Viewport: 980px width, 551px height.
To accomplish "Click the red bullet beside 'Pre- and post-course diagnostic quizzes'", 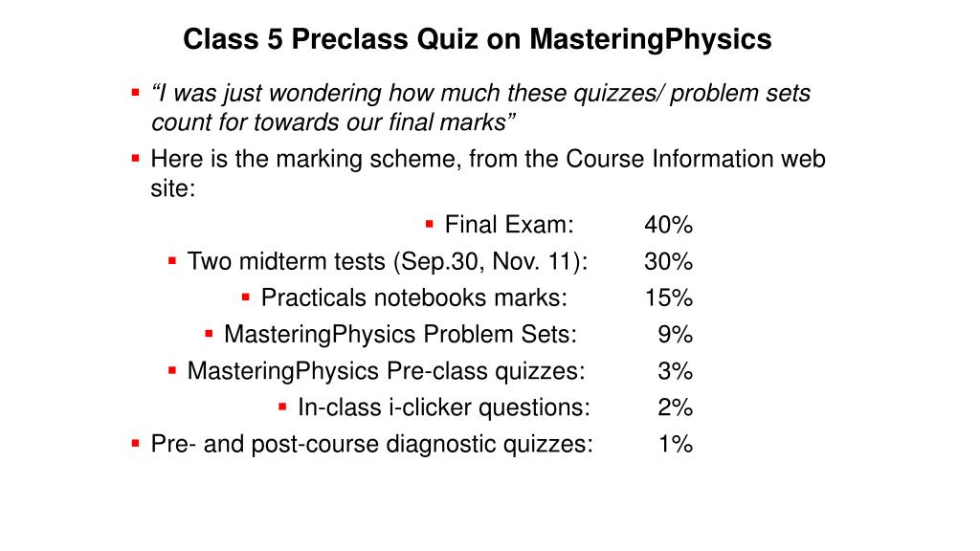I will pos(136,442).
